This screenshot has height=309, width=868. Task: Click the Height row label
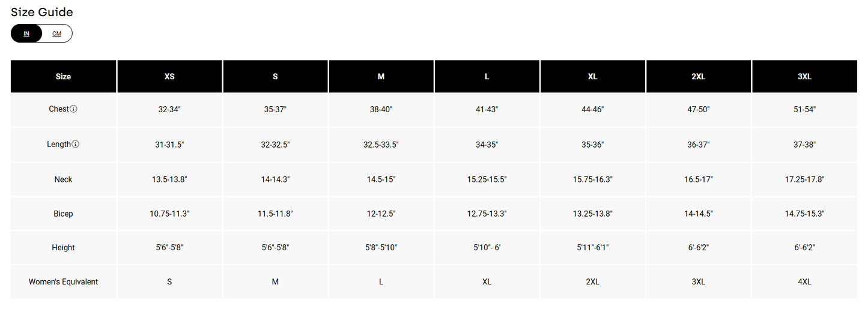click(x=63, y=247)
